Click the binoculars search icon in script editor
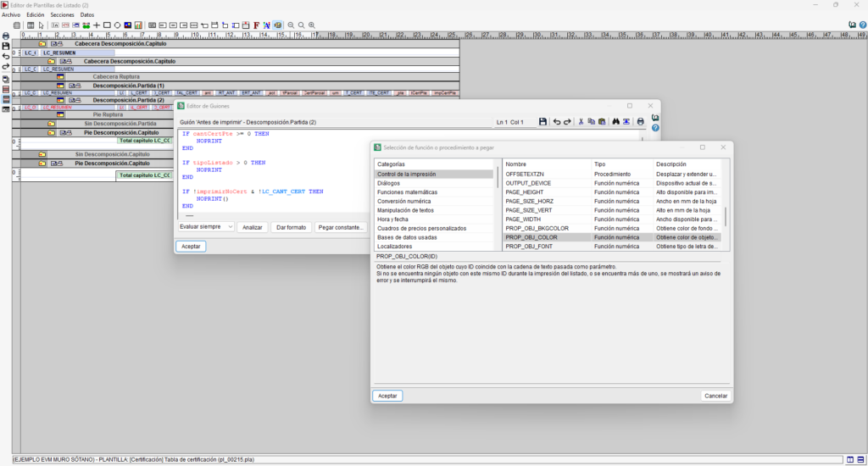 click(x=615, y=122)
